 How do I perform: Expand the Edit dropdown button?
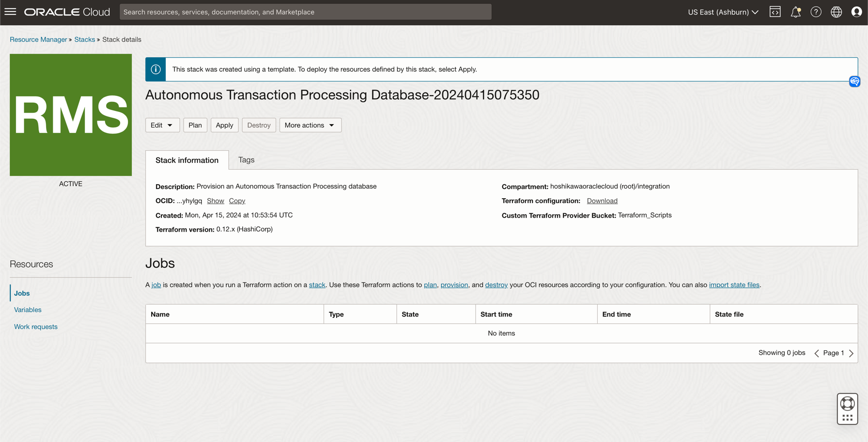coord(162,125)
